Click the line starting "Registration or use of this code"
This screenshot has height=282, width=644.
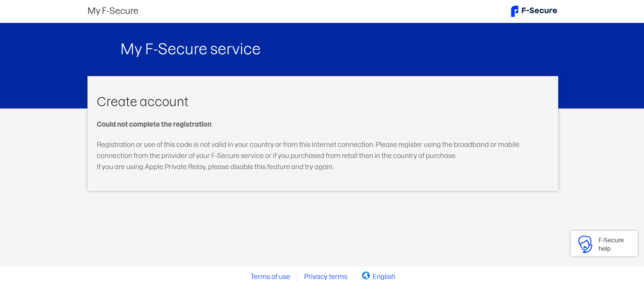pos(308,145)
